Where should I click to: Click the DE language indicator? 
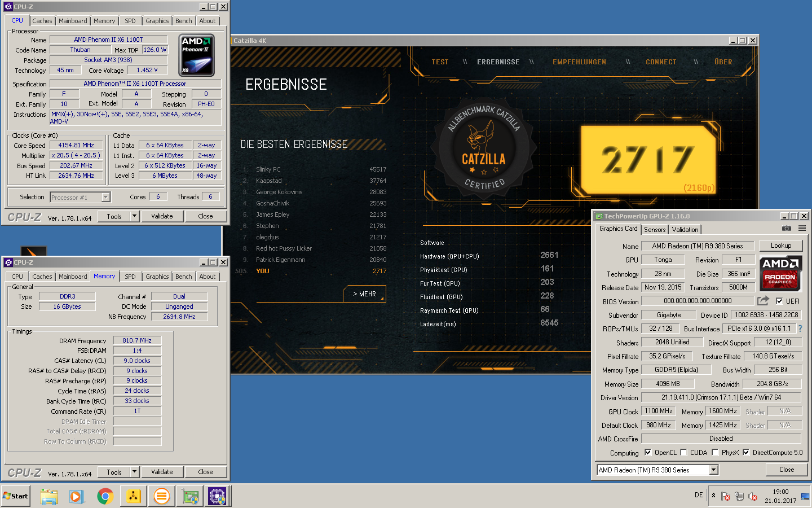(699, 495)
